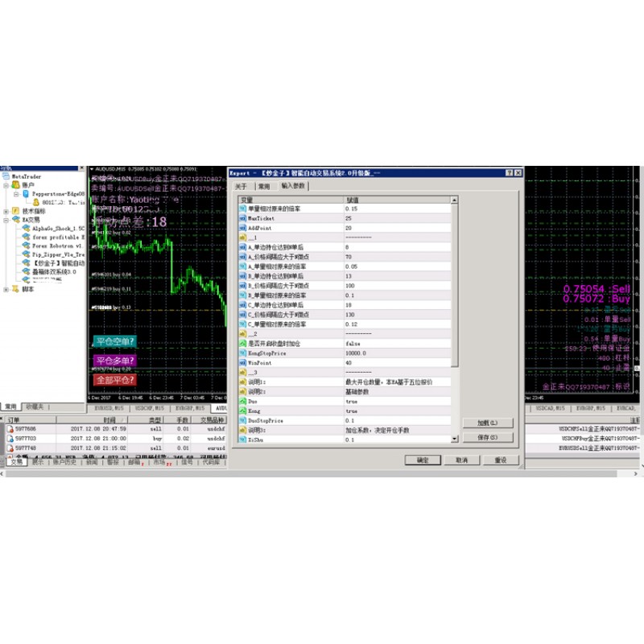The image size is (644, 644).
Task: Click the 技术指标 indicators icon in navigator
Action: click(16, 211)
